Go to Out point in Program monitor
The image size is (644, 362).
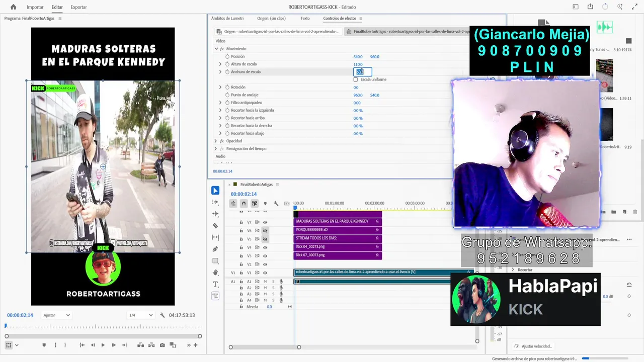(x=124, y=345)
